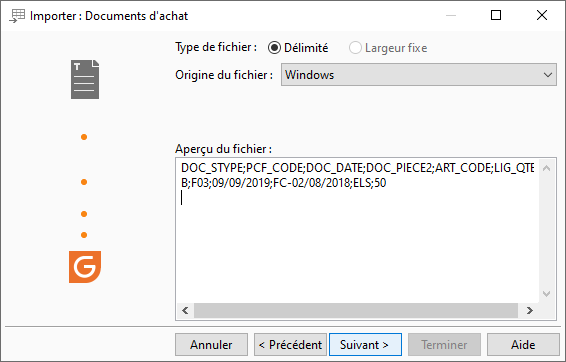Open help with the Aide button
Image resolution: width=566 pixels, height=362 pixels.
[523, 345]
